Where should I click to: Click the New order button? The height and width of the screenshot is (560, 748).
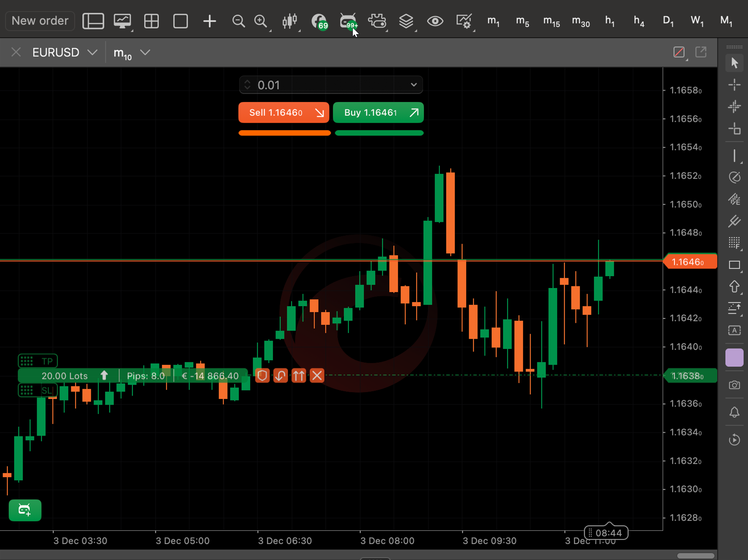39,21
